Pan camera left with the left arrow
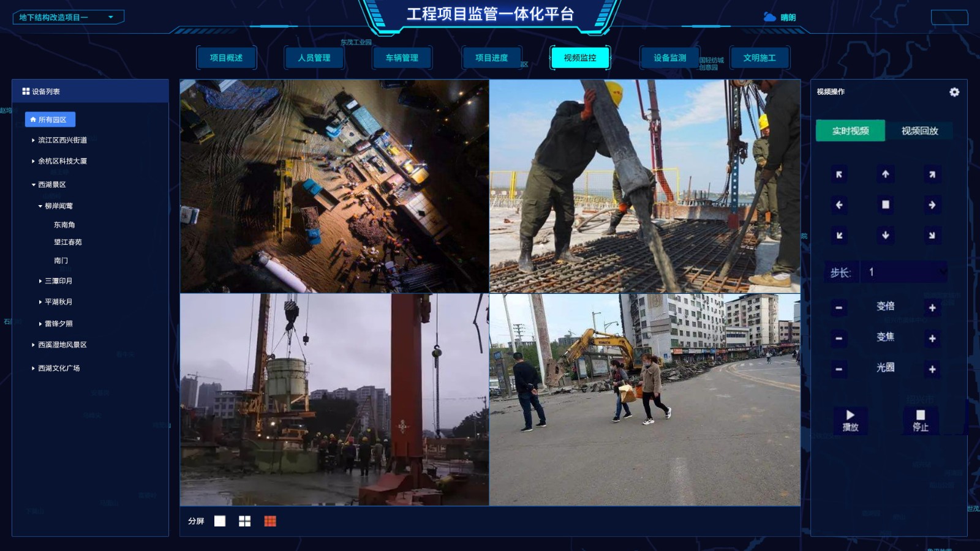 click(x=839, y=204)
